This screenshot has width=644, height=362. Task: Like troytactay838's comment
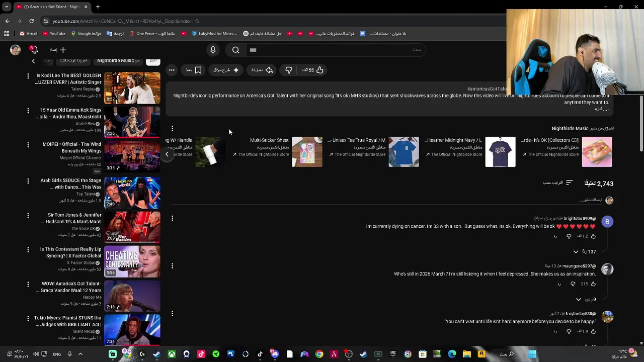593,331
